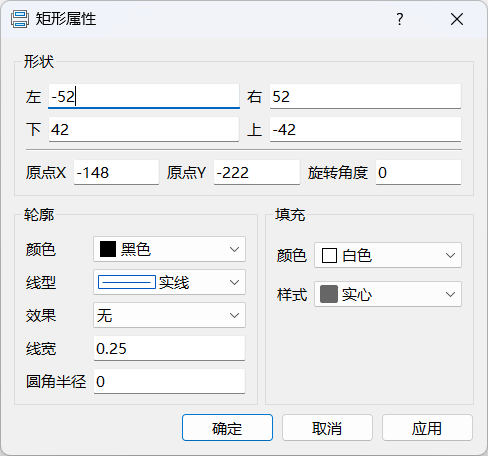Click the 旋转角度 input field
Viewport: 488px width, 456px height.
point(418,172)
